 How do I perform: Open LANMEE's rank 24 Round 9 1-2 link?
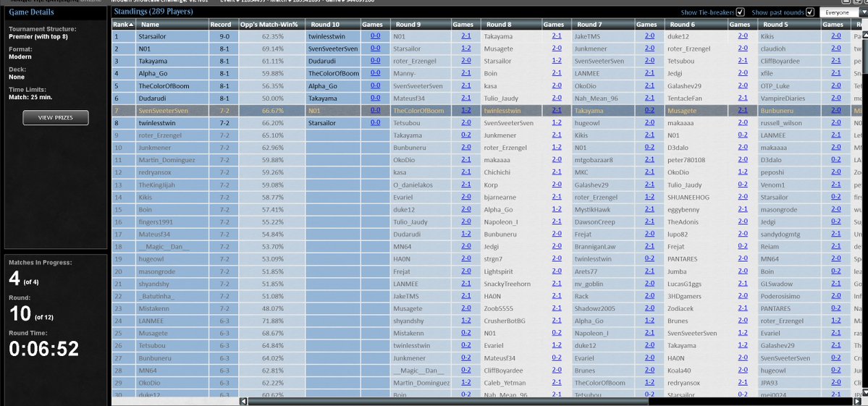point(465,321)
